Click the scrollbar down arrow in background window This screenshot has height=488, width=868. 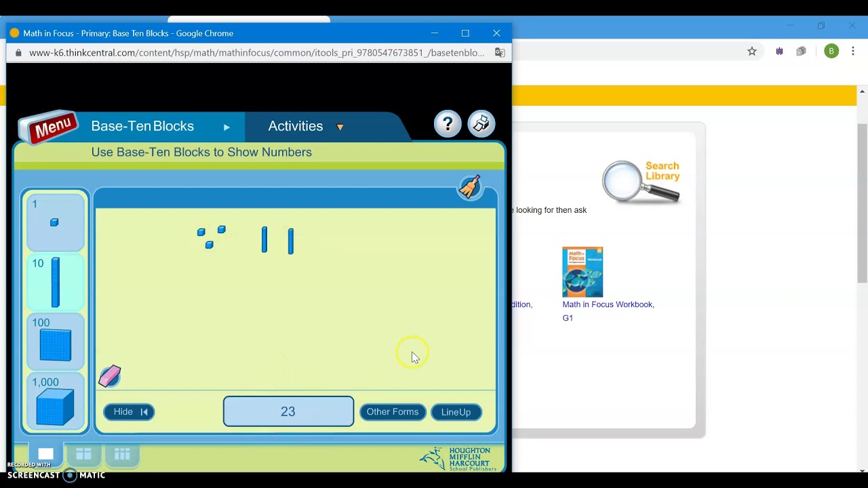pos(863,470)
